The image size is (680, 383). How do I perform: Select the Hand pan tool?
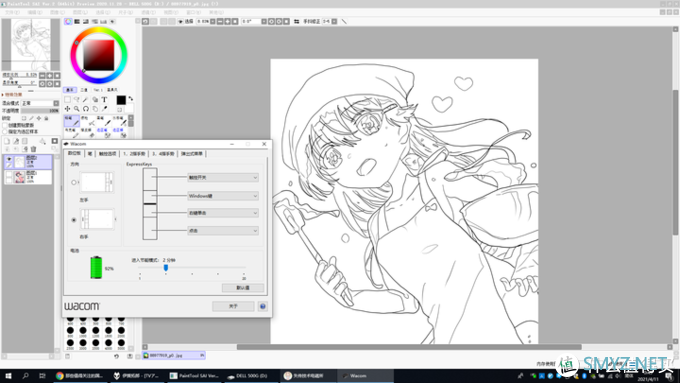point(95,109)
